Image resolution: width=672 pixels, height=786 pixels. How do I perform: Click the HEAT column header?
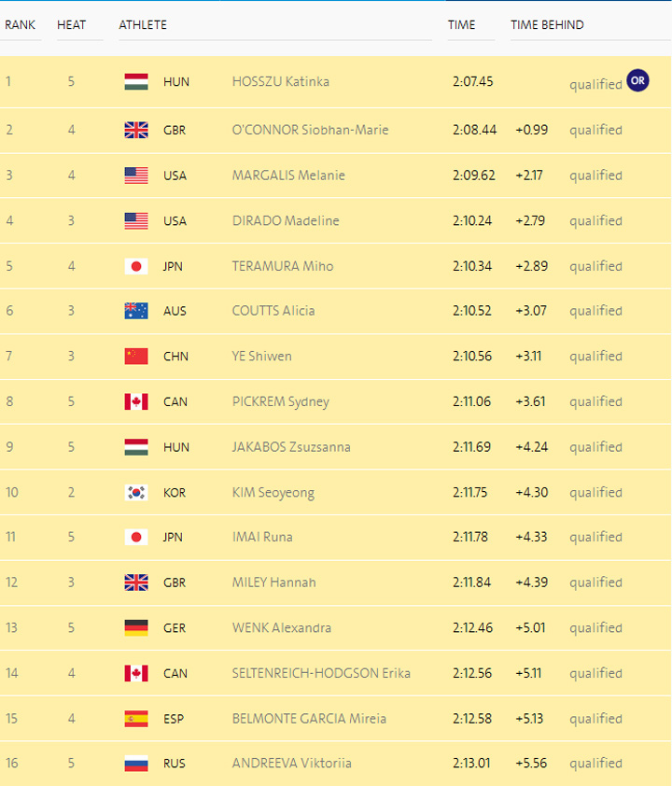[x=71, y=25]
